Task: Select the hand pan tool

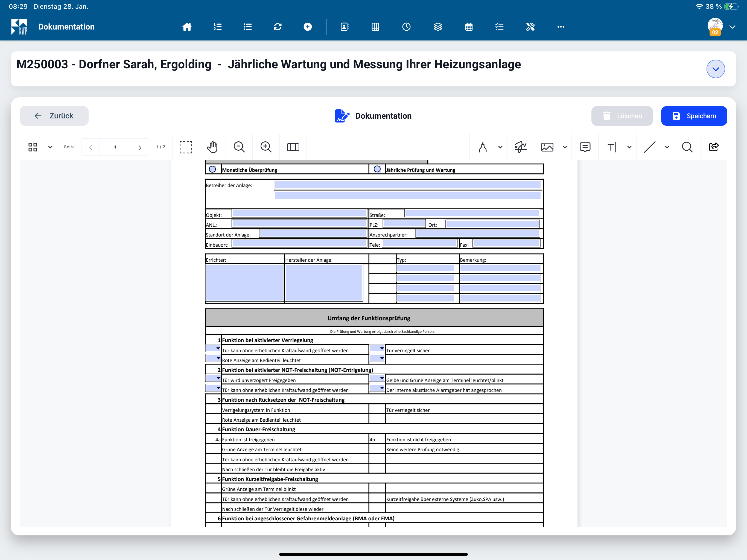Action: 212,147
